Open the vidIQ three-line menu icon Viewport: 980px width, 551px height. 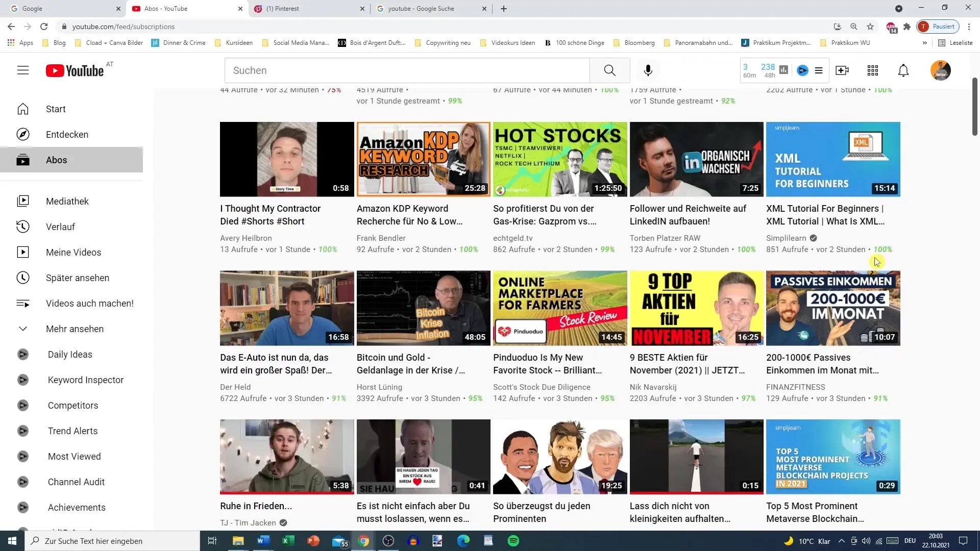coord(819,70)
